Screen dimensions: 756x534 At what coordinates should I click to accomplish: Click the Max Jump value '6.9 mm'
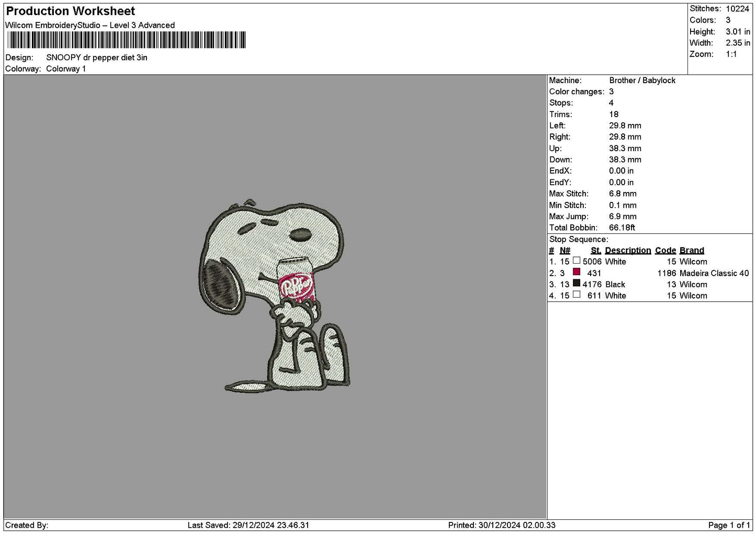point(623,217)
